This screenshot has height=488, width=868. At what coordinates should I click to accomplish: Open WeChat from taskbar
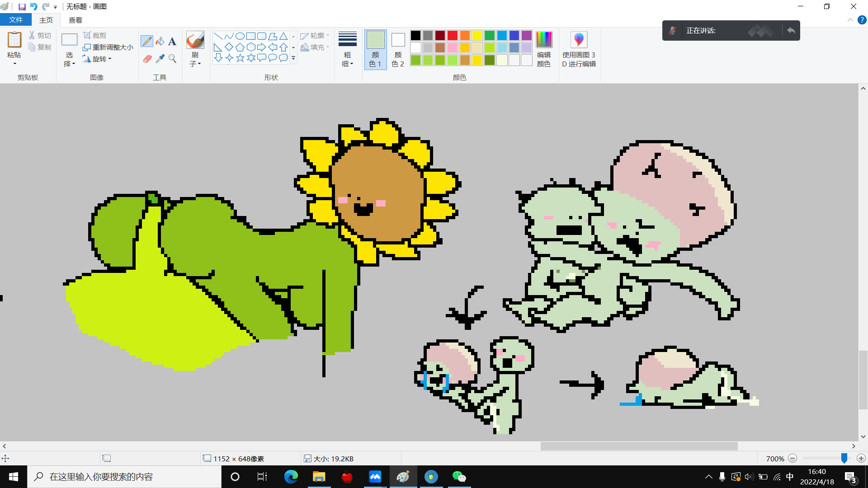(x=459, y=477)
